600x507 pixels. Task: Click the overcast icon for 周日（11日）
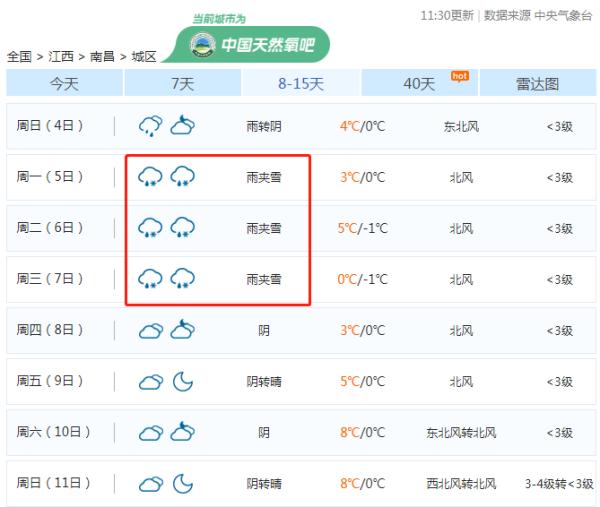[151, 484]
